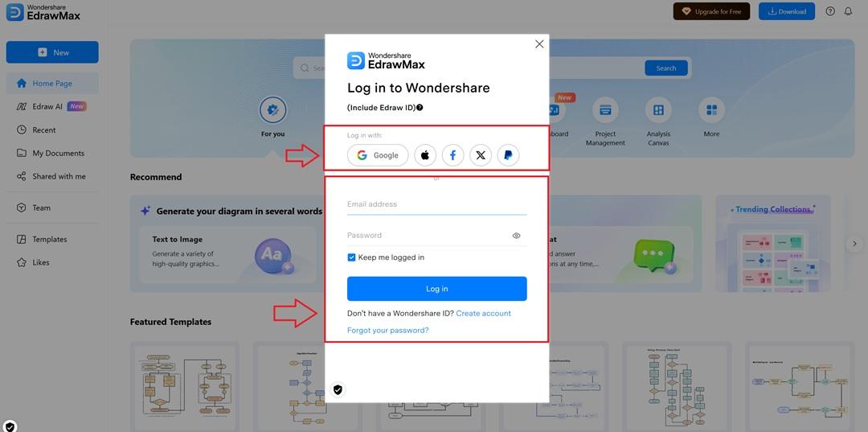Screen dimensions: 868x432
Task: Click the blue Log in button
Action: [436, 289]
